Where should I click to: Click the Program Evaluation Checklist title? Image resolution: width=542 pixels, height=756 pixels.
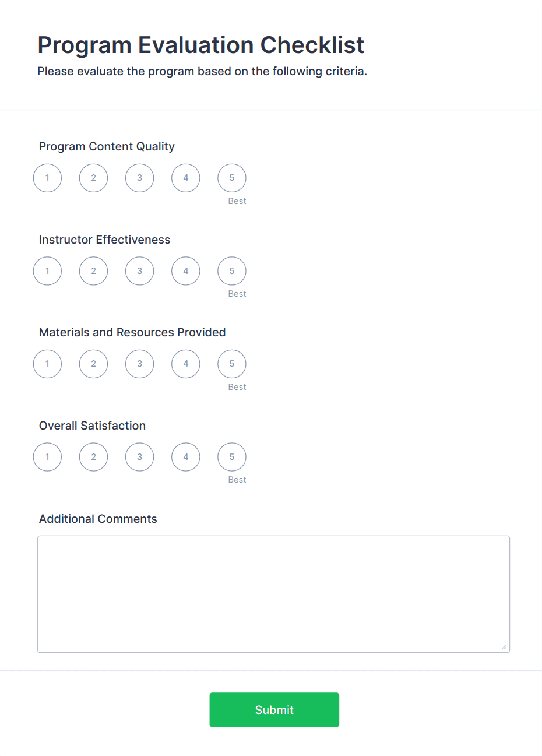pos(201,45)
